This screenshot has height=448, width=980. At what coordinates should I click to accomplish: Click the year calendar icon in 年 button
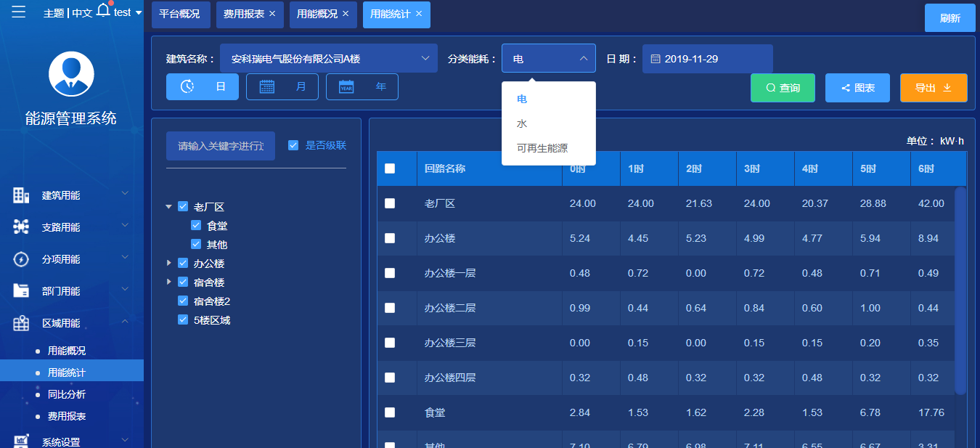pyautogui.click(x=346, y=86)
